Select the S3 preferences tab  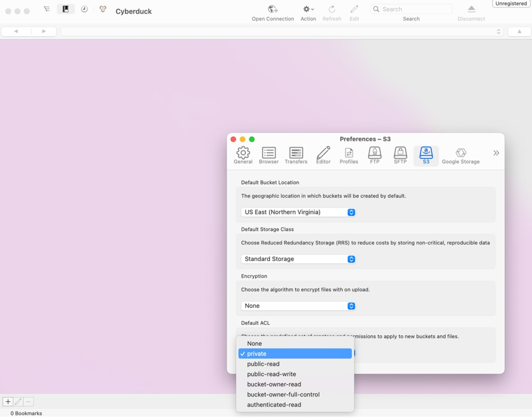[x=426, y=155]
